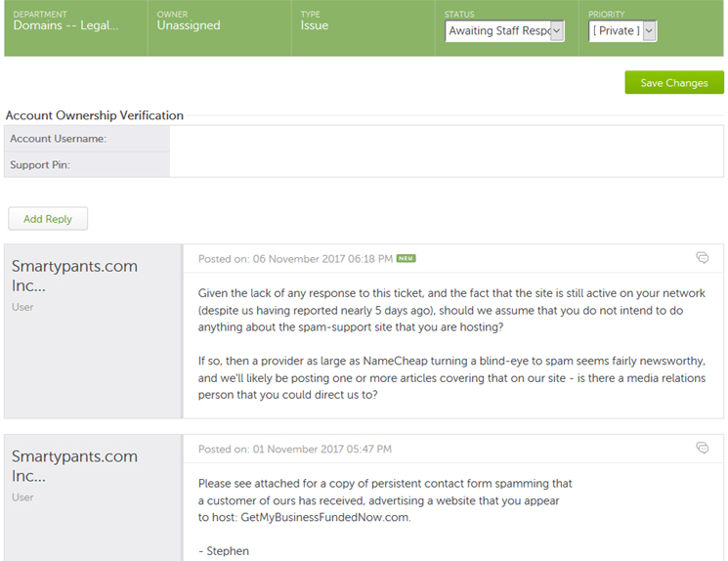This screenshot has height=561, width=728.
Task: Open Smartypants.com Inc user on 01 November post
Action: pos(74,466)
